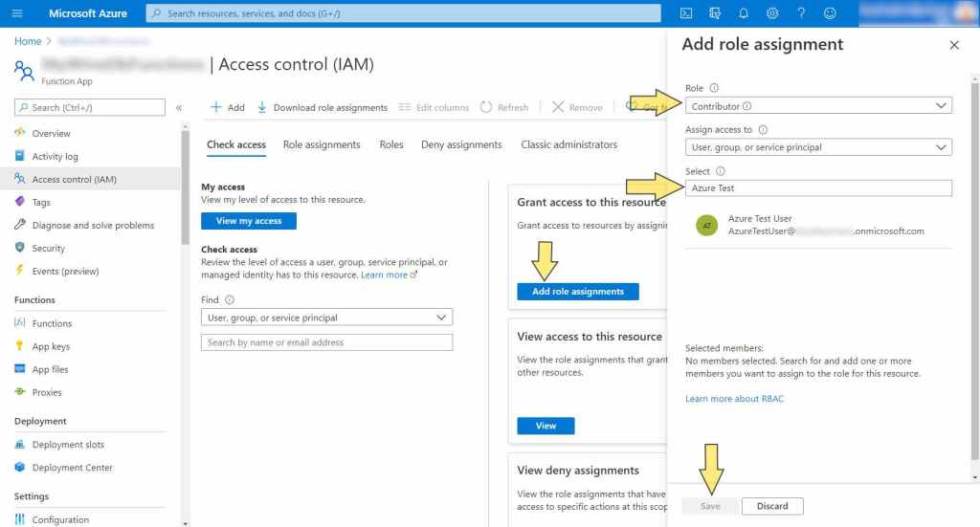Switch to the Deny assignments tab
This screenshot has width=980, height=527.
click(x=461, y=144)
